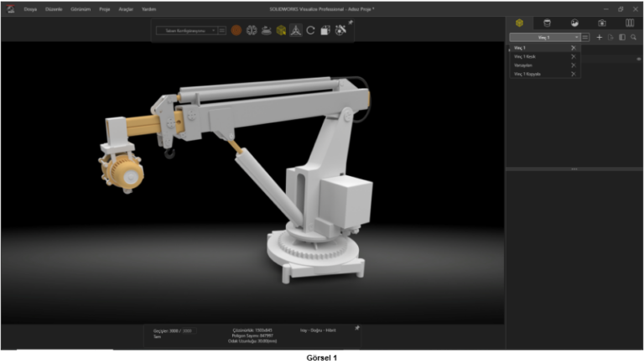Click the refresh rotate arrow icon
The image size is (644, 364).
click(x=310, y=30)
